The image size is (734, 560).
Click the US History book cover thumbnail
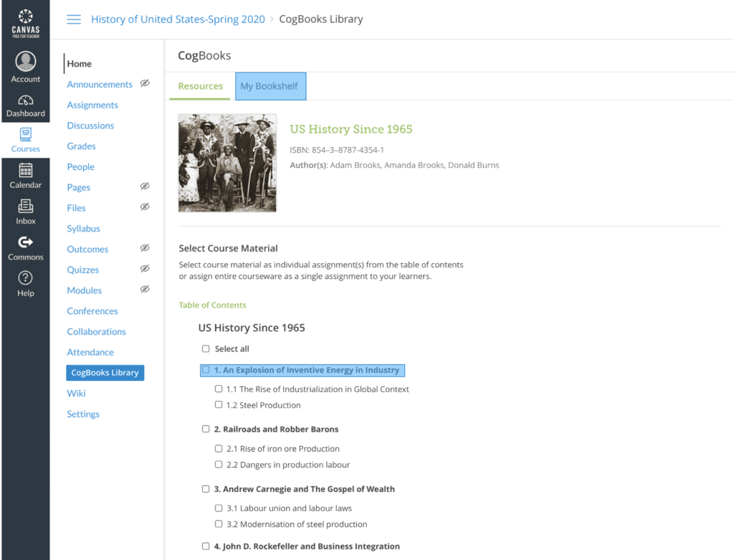(227, 163)
